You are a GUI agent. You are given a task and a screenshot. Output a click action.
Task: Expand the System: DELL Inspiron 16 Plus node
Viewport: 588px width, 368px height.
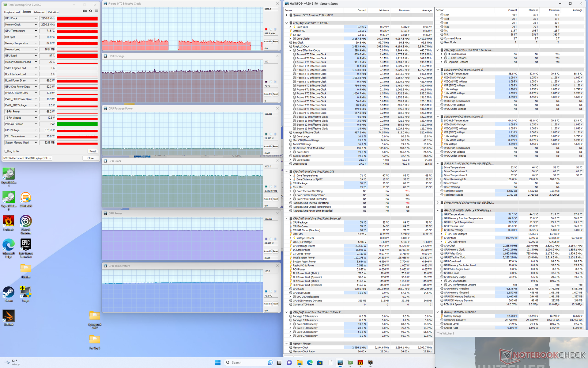(x=287, y=15)
